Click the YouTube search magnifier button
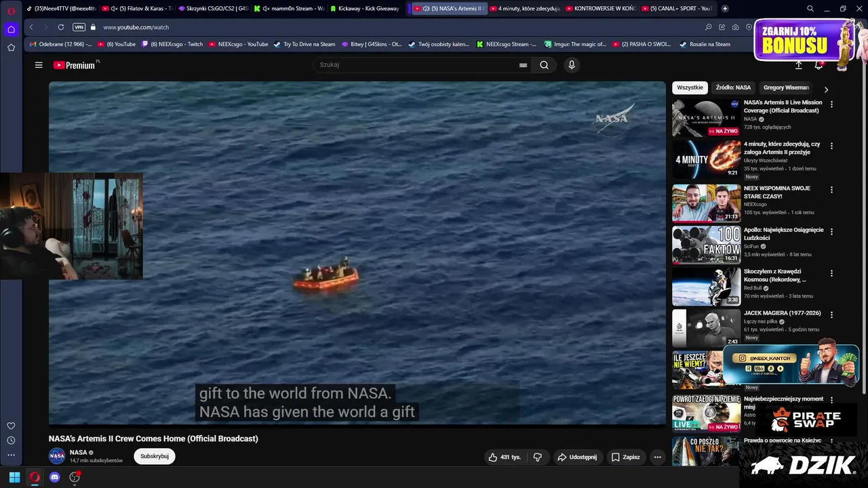 (544, 65)
